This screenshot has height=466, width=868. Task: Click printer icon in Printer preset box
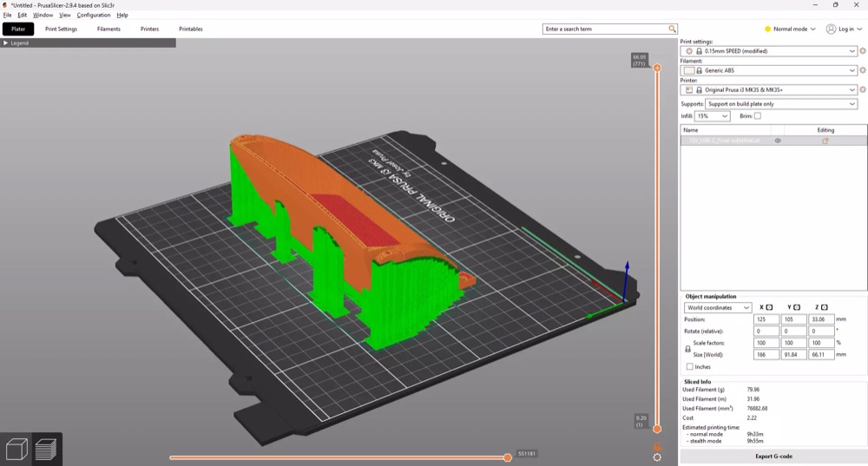click(689, 89)
